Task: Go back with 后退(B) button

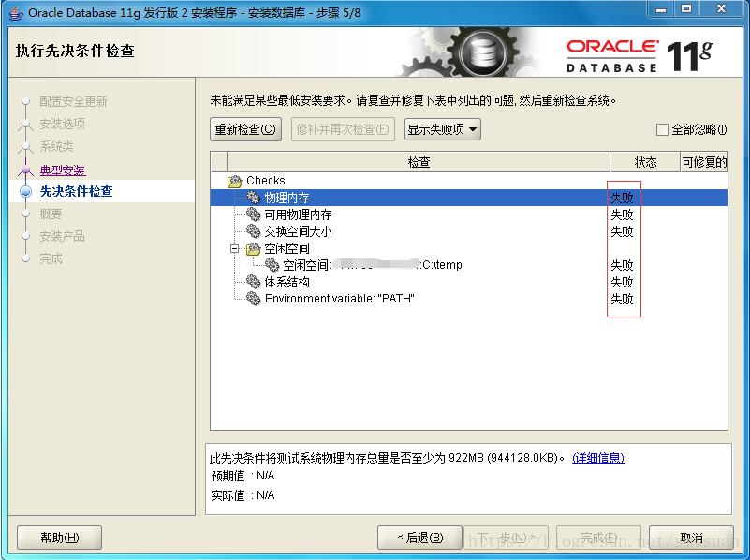Action: pyautogui.click(x=419, y=538)
